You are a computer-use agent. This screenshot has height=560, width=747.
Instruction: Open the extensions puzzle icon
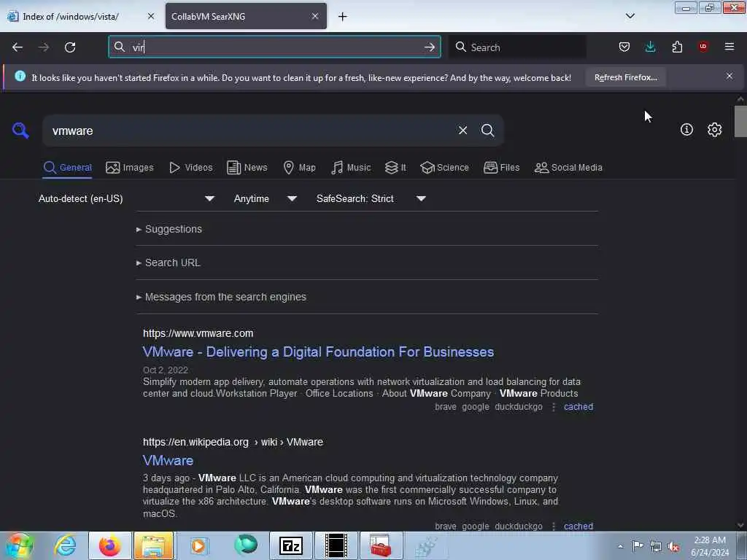pyautogui.click(x=677, y=47)
